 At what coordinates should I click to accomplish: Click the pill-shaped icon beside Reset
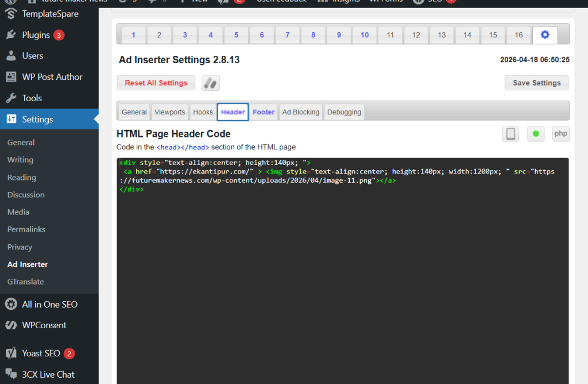(211, 83)
